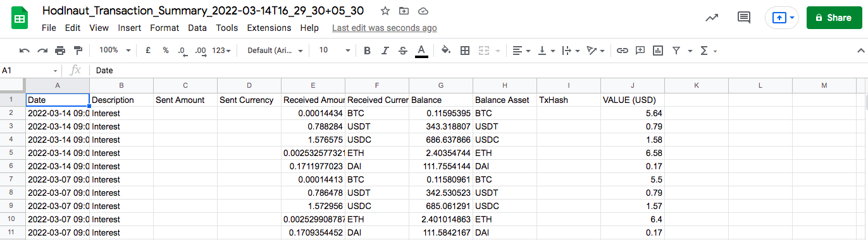The height and width of the screenshot is (240, 868).
Task: Open vertical align dropdown
Action: [x=546, y=51]
